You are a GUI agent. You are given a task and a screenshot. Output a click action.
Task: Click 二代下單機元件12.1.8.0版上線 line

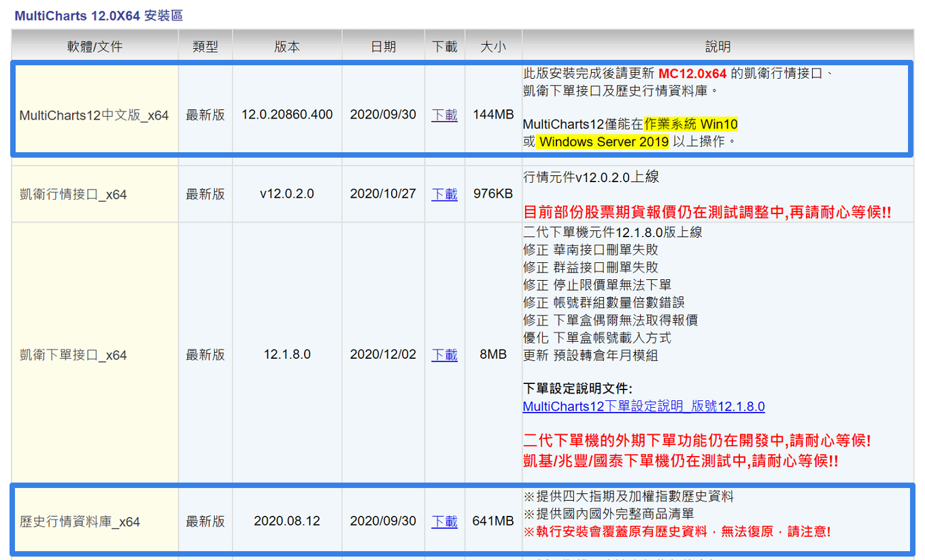(613, 232)
